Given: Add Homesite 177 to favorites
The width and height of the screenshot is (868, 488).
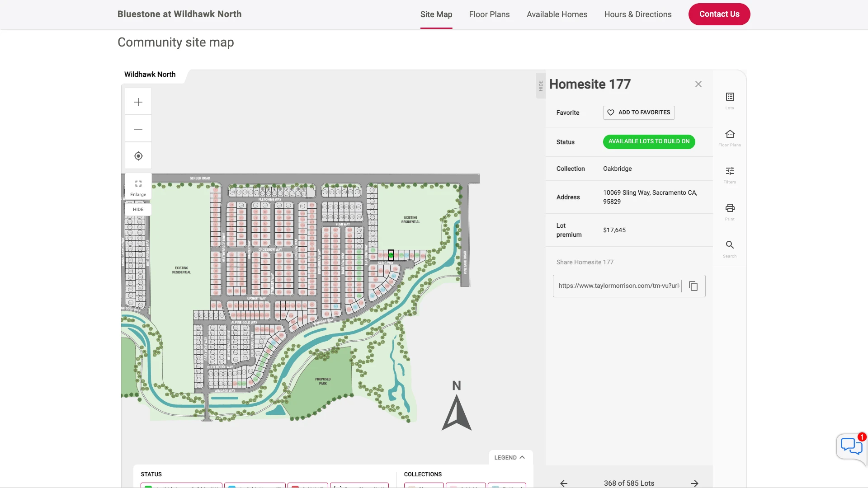Looking at the screenshot, I should pos(639,113).
